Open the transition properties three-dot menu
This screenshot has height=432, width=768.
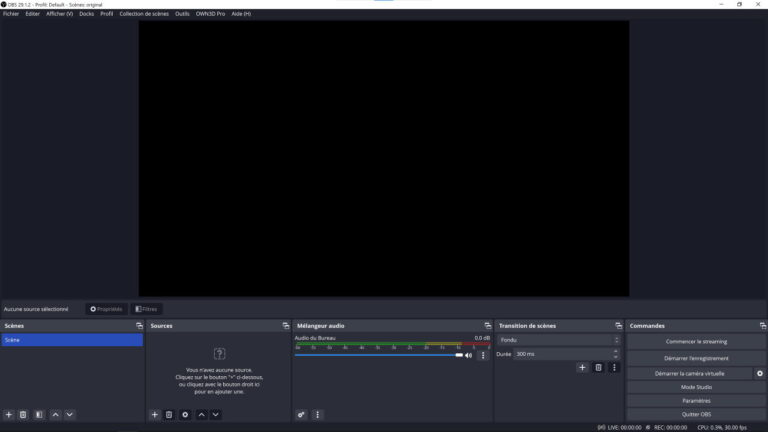point(614,367)
